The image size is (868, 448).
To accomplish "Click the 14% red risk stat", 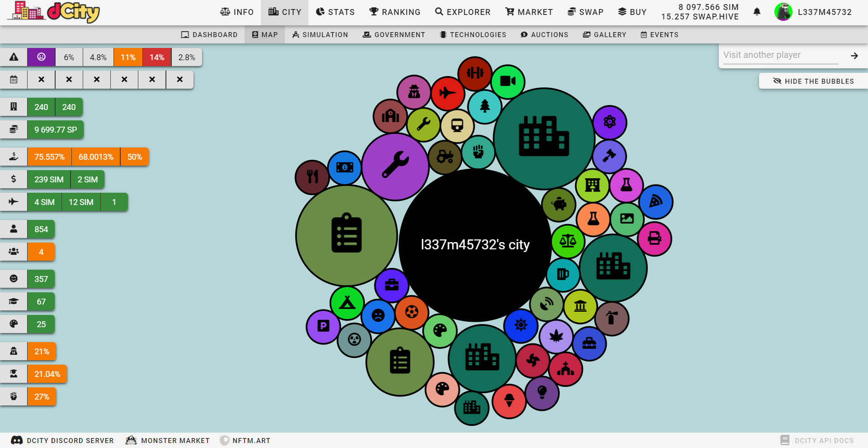I will tap(157, 57).
